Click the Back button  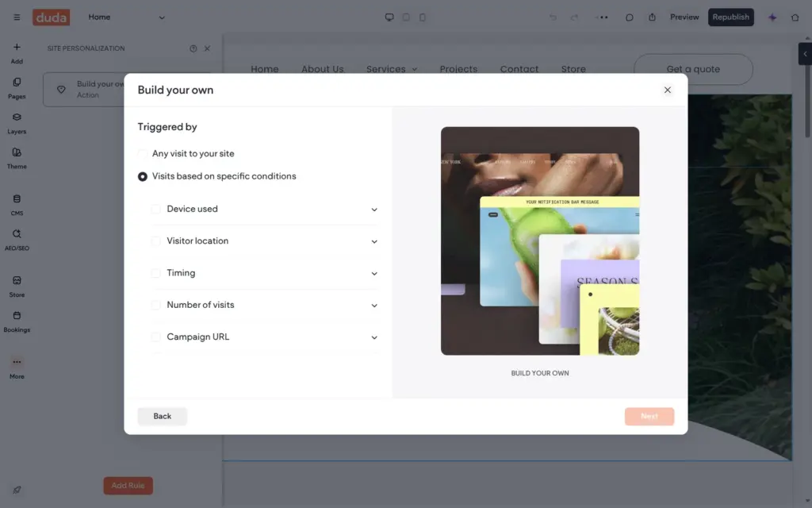(162, 416)
